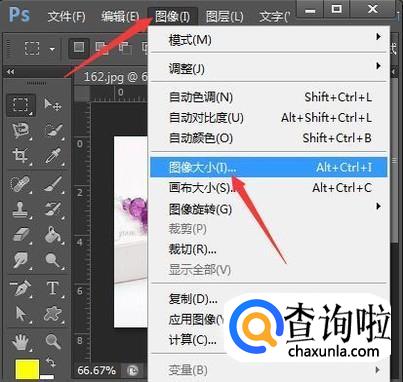Select the Clone Stamp tool
Image resolution: width=403 pixels, height=382 pixels.
tap(20, 209)
